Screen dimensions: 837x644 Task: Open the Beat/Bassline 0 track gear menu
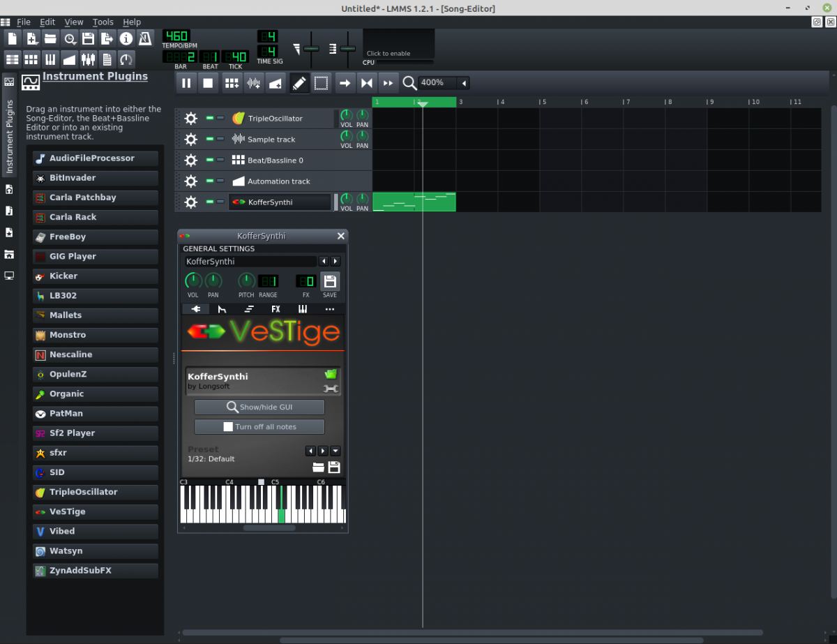click(x=190, y=160)
